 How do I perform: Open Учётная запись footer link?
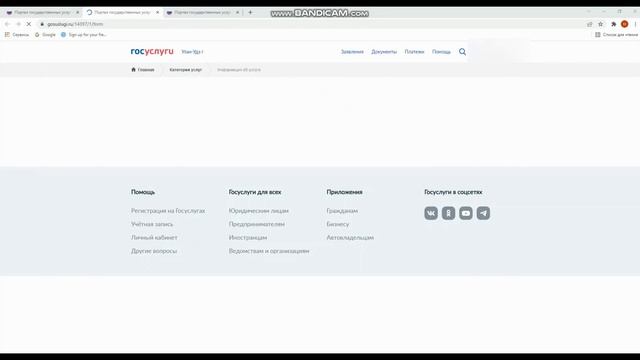tap(152, 224)
